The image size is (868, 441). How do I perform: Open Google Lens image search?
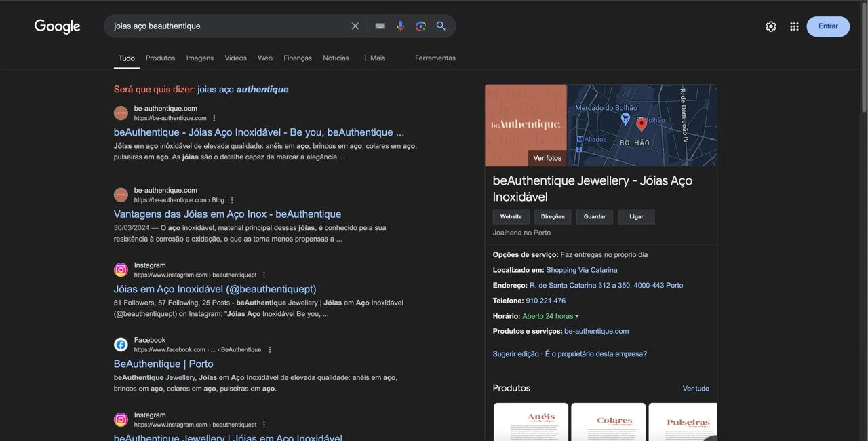[420, 26]
